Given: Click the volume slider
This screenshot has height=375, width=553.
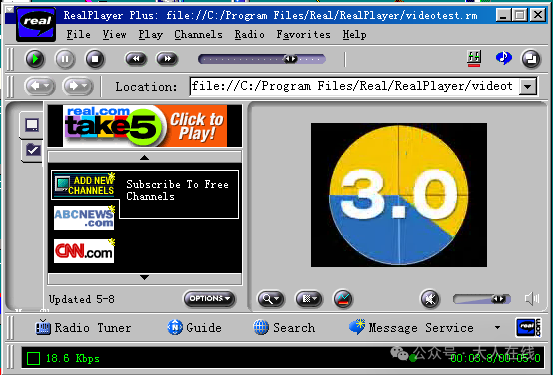Looking at the screenshot, I should (x=482, y=299).
